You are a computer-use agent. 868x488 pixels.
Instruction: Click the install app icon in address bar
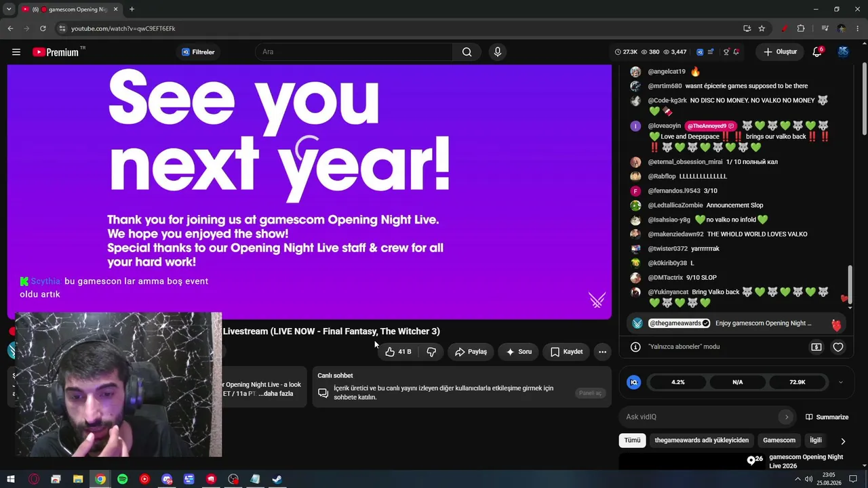pos(747,28)
